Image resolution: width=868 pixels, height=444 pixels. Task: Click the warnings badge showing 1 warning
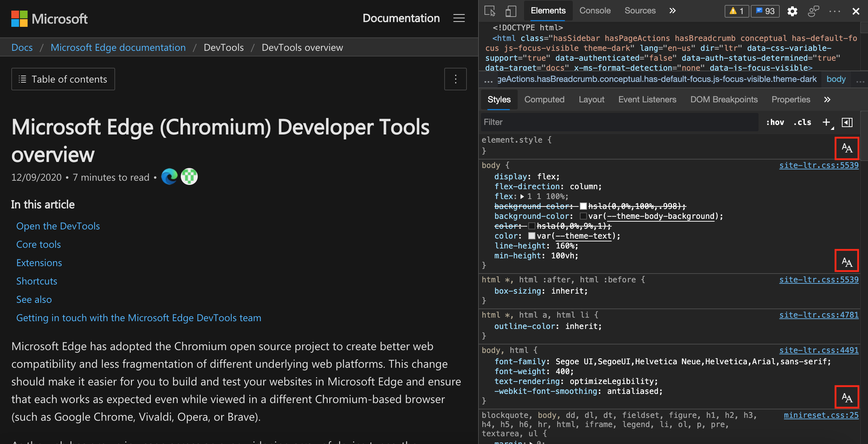tap(738, 10)
